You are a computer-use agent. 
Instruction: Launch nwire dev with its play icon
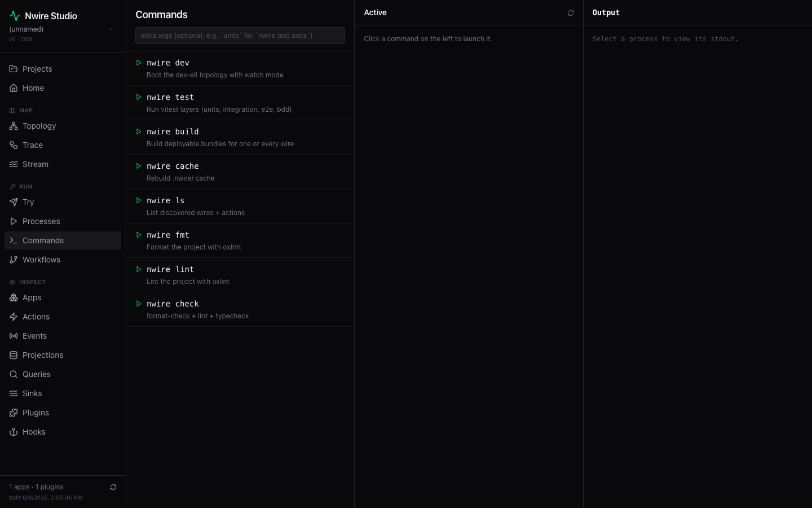(x=139, y=63)
